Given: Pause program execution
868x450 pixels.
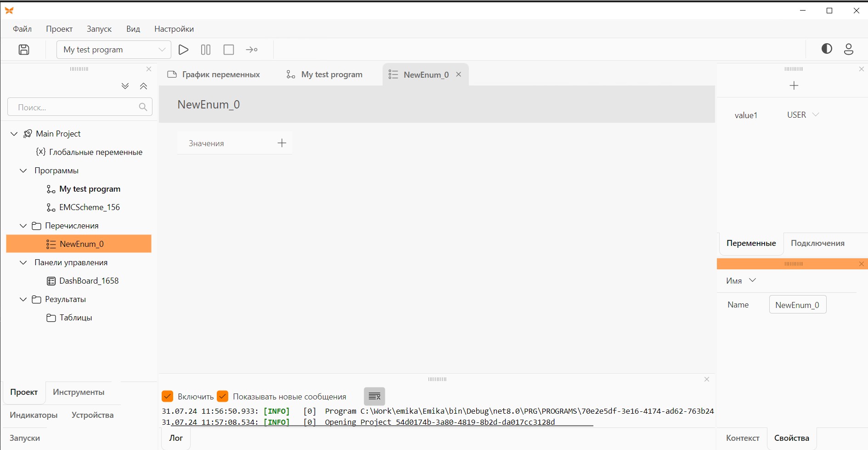Looking at the screenshot, I should (206, 50).
